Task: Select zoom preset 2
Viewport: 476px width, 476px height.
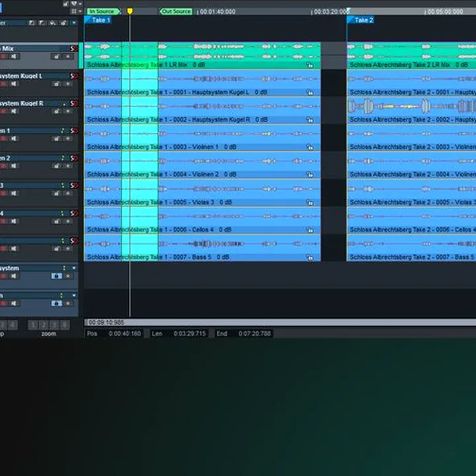Action: click(x=44, y=325)
